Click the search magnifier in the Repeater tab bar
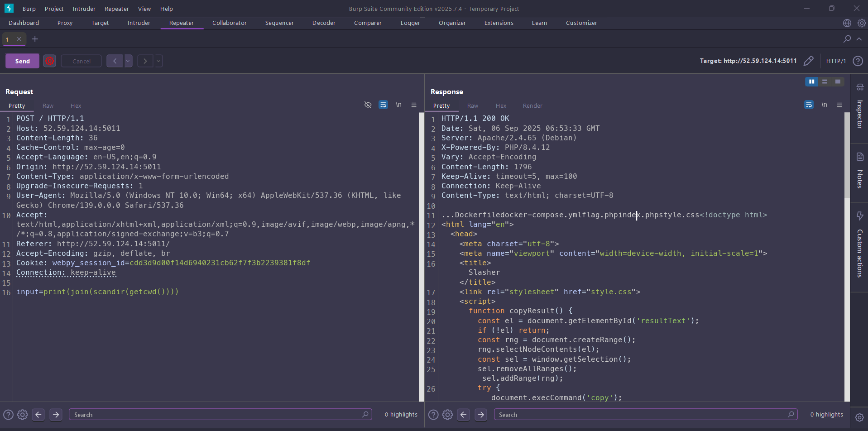The image size is (868, 431). [x=846, y=39]
